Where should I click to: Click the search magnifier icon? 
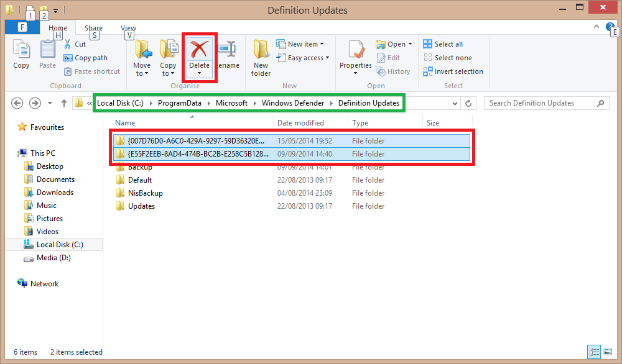point(601,103)
